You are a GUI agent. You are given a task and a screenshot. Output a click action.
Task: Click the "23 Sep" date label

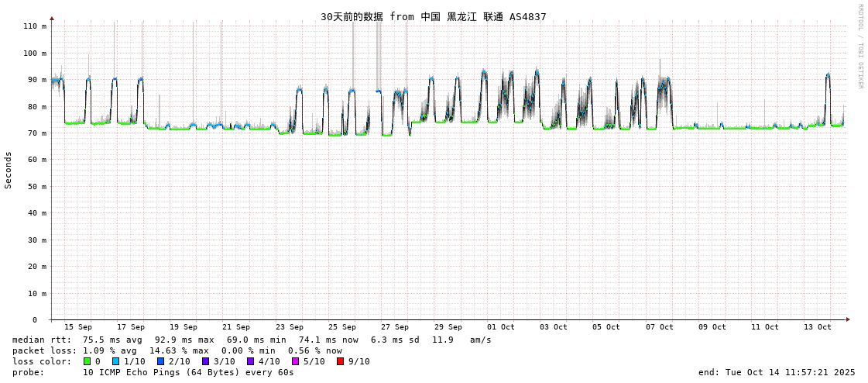pyautogui.click(x=289, y=327)
